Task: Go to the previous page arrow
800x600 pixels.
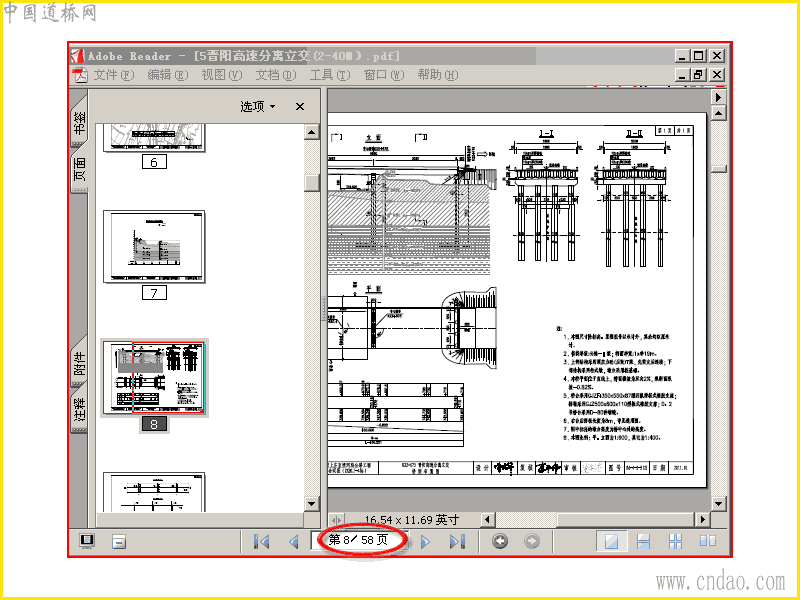Action: [x=293, y=541]
